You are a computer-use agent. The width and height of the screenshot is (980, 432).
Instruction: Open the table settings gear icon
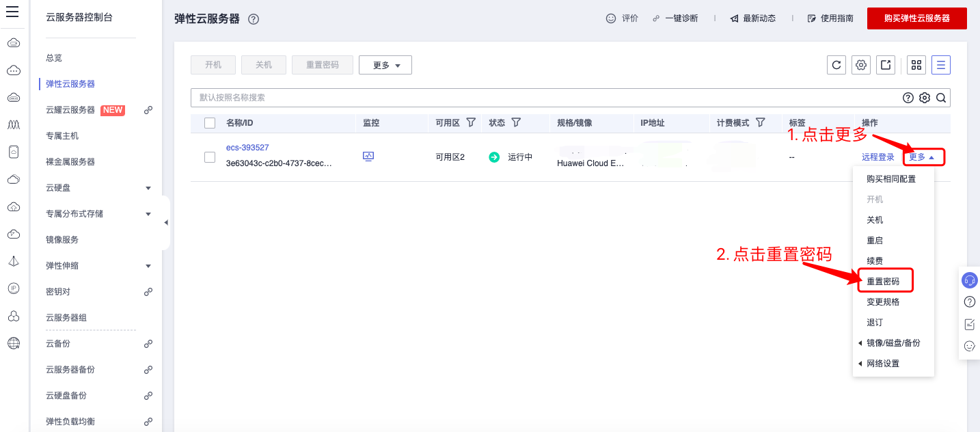(x=861, y=65)
